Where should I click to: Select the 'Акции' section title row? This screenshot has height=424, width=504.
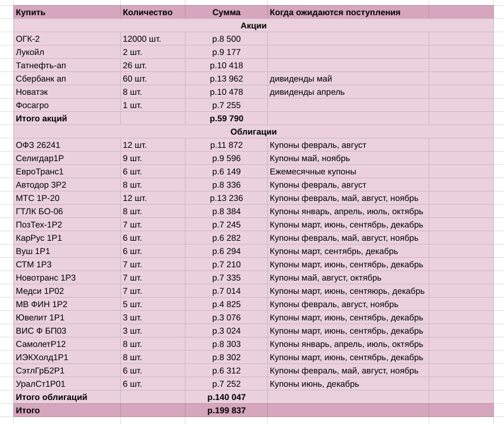(x=254, y=26)
